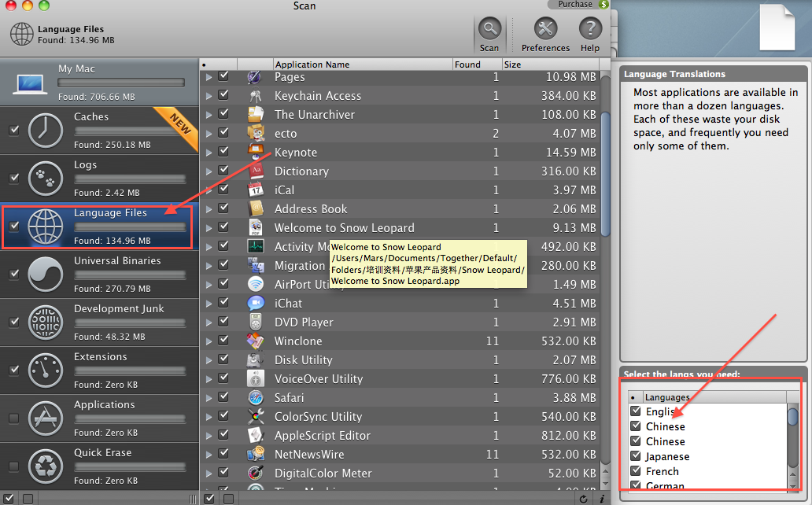
Task: Uncheck the Logs category checkbox
Action: (x=14, y=179)
